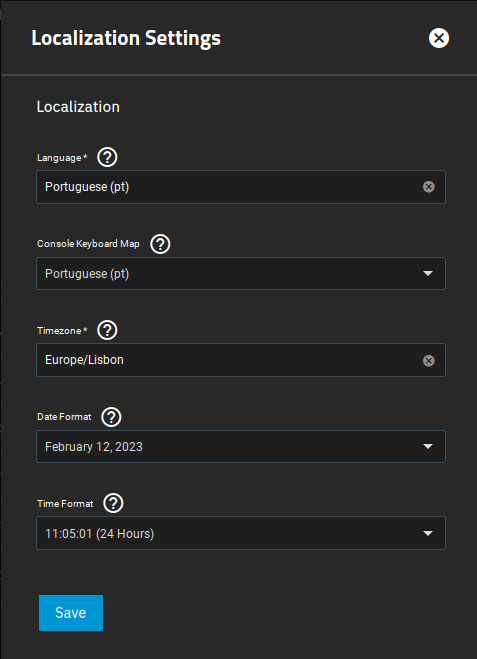Show help for Console Keyboard Map
477x659 pixels.
click(160, 244)
